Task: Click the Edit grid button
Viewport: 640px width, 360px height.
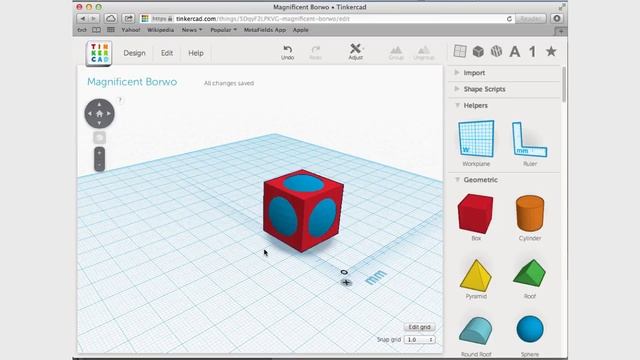Action: pos(419,327)
